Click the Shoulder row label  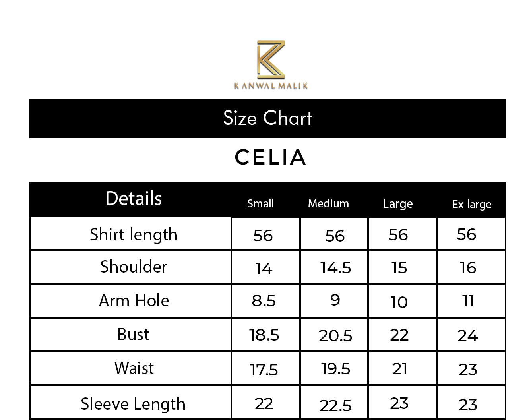[134, 267]
